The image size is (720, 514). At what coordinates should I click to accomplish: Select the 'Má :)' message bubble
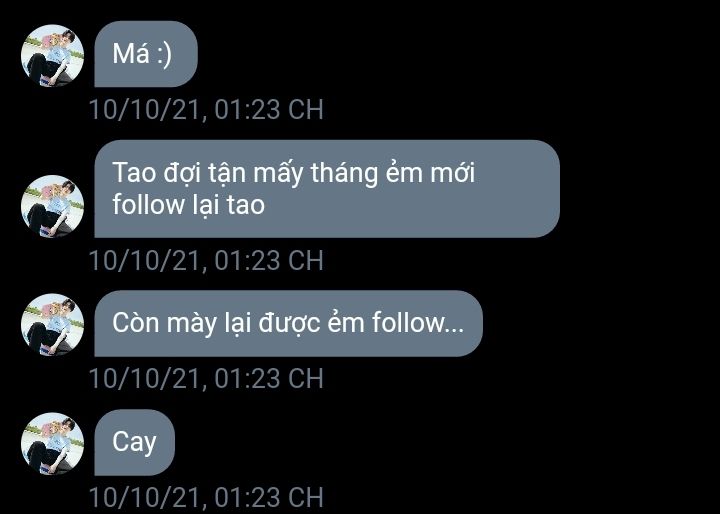(146, 54)
